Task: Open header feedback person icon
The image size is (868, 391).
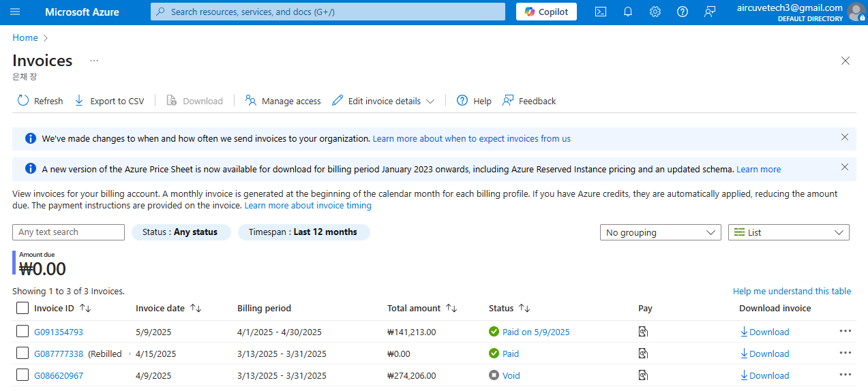Action: coord(710,12)
